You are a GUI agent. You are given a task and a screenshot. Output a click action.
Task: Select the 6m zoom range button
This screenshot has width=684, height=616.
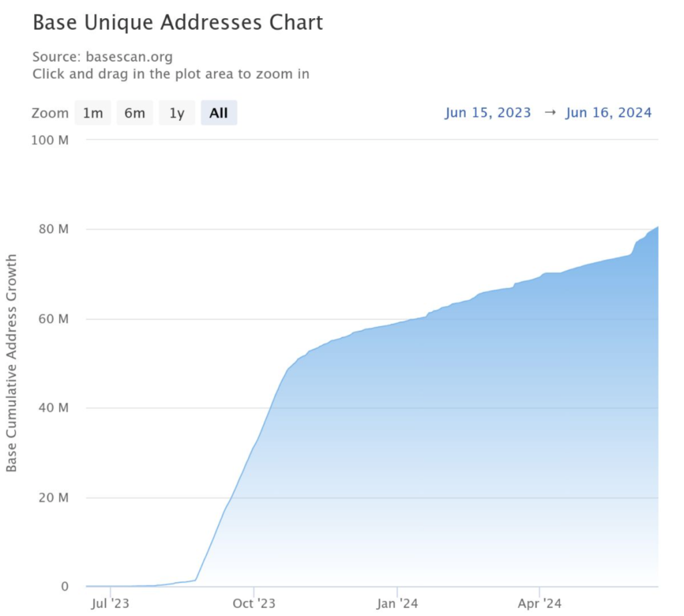[x=134, y=113]
